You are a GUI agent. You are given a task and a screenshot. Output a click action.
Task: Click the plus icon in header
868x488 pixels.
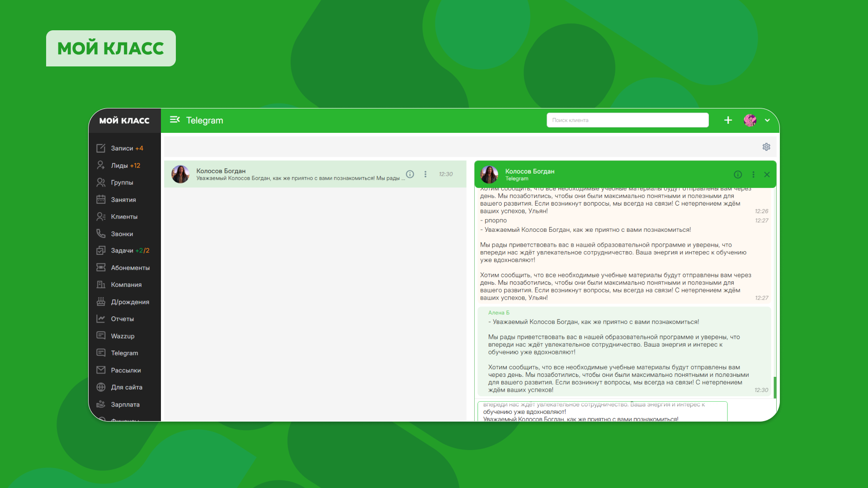pos(728,120)
